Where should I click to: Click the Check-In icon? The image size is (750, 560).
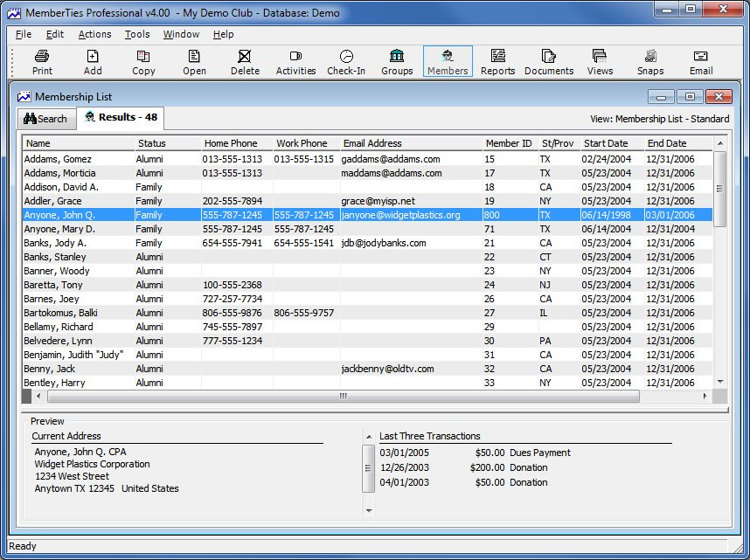(346, 60)
